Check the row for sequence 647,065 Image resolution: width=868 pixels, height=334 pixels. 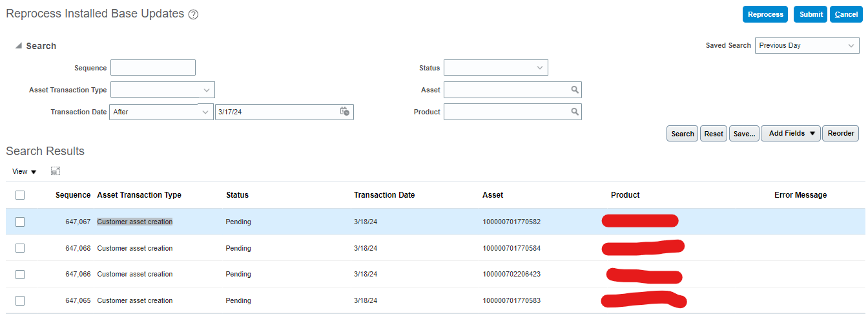pos(20,300)
